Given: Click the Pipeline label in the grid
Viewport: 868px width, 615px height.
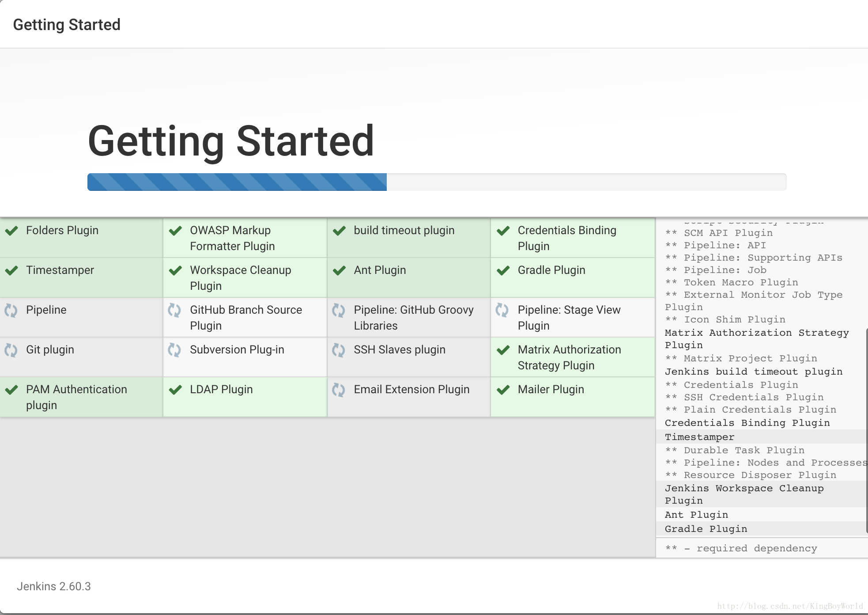Looking at the screenshot, I should tap(46, 310).
